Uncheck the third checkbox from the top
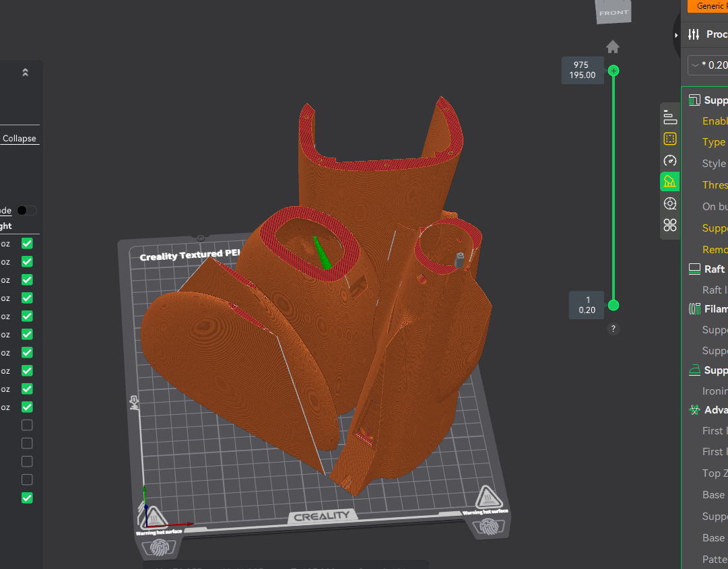The image size is (728, 569). pyautogui.click(x=27, y=280)
